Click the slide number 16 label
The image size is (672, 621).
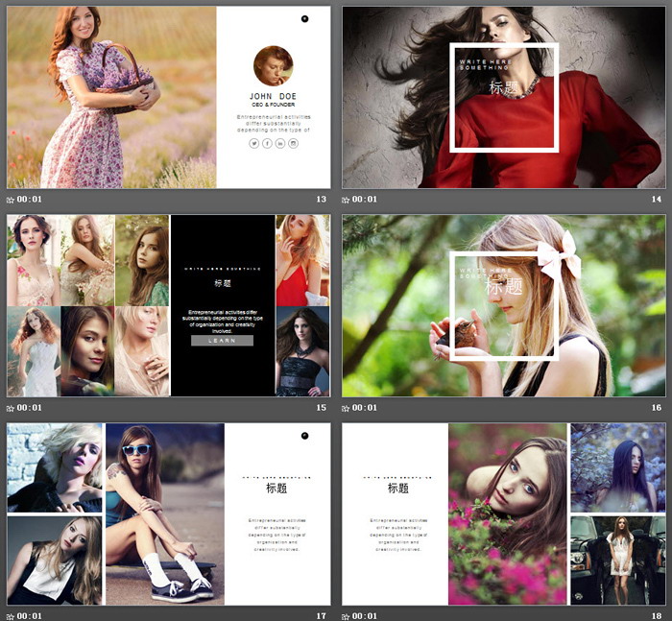click(x=657, y=408)
